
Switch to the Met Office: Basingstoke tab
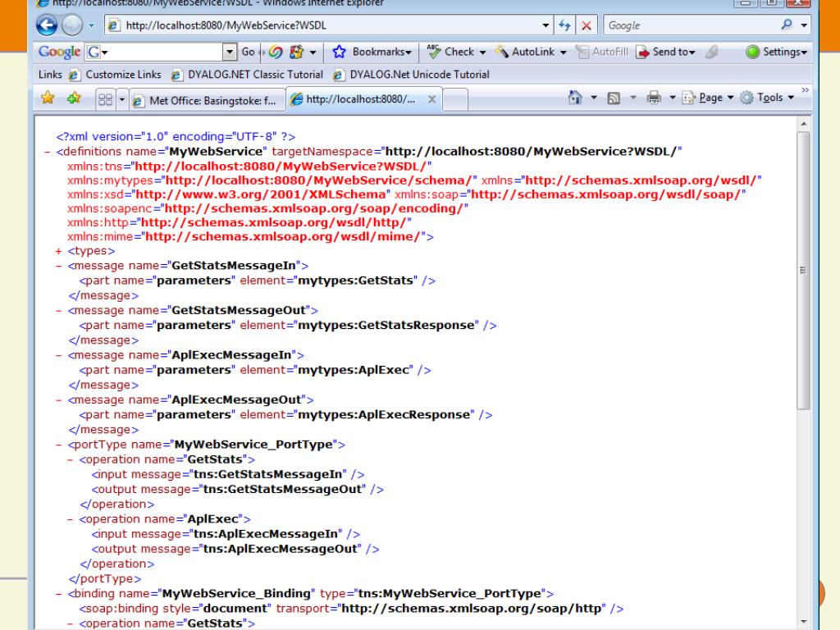click(x=208, y=100)
